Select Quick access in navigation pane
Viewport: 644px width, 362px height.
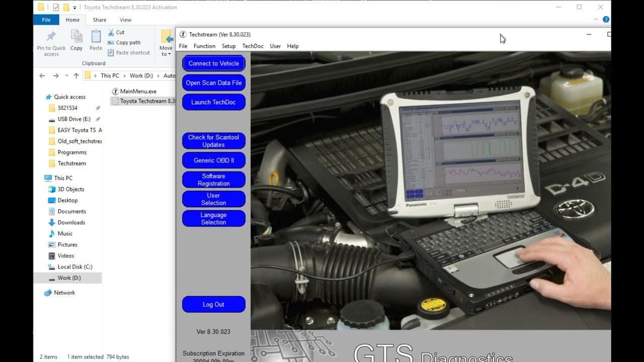tap(69, 97)
